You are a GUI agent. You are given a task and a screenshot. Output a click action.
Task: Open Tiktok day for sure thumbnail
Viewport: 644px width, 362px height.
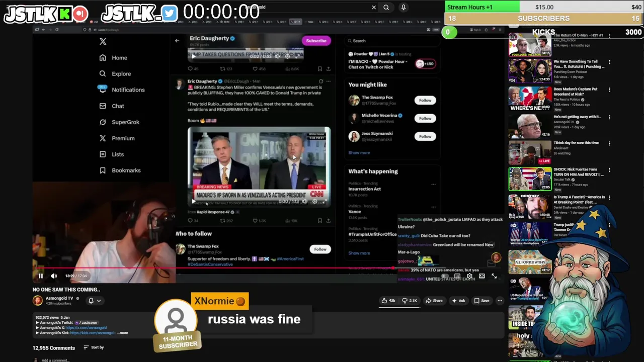530,152
